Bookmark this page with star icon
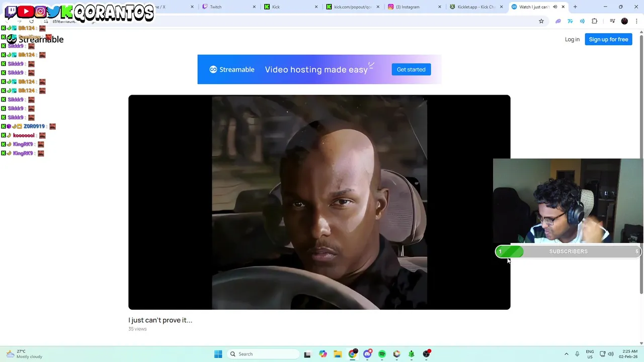Image resolution: width=644 pixels, height=362 pixels. [x=541, y=21]
